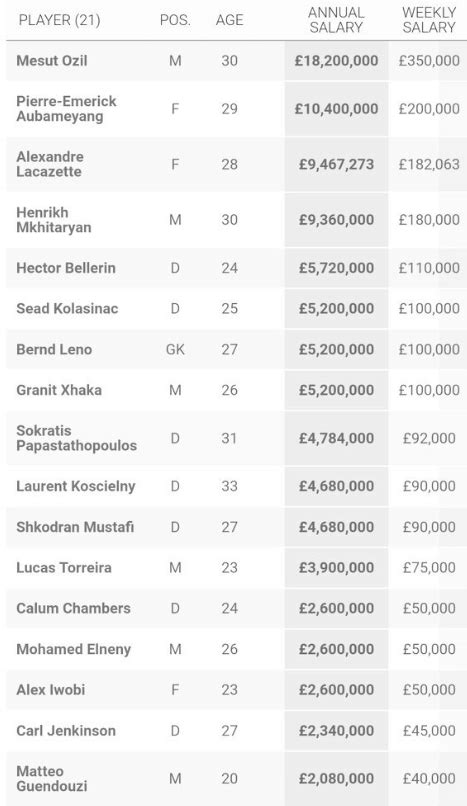
Task: Open Alexandre Lacazette player link
Action: click(50, 164)
